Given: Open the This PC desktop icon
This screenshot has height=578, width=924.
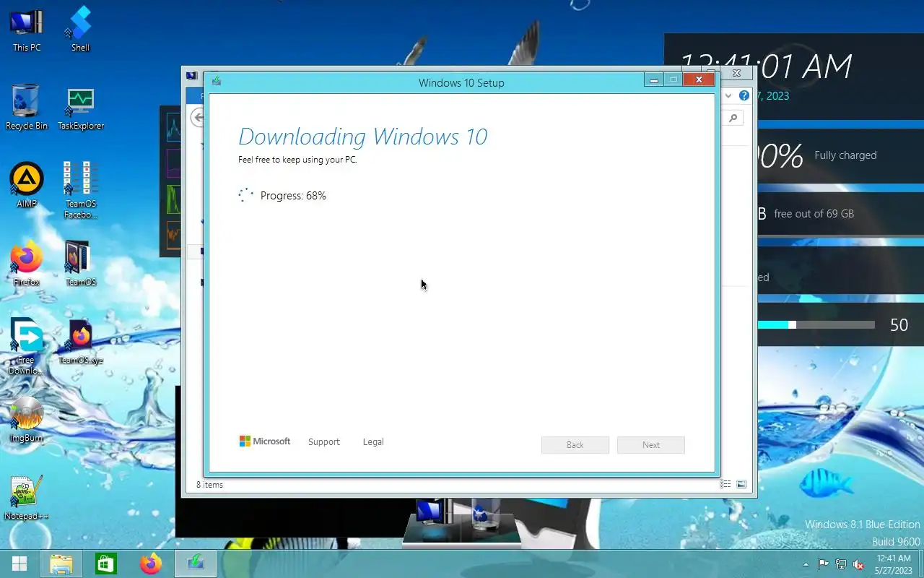Looking at the screenshot, I should (x=27, y=29).
